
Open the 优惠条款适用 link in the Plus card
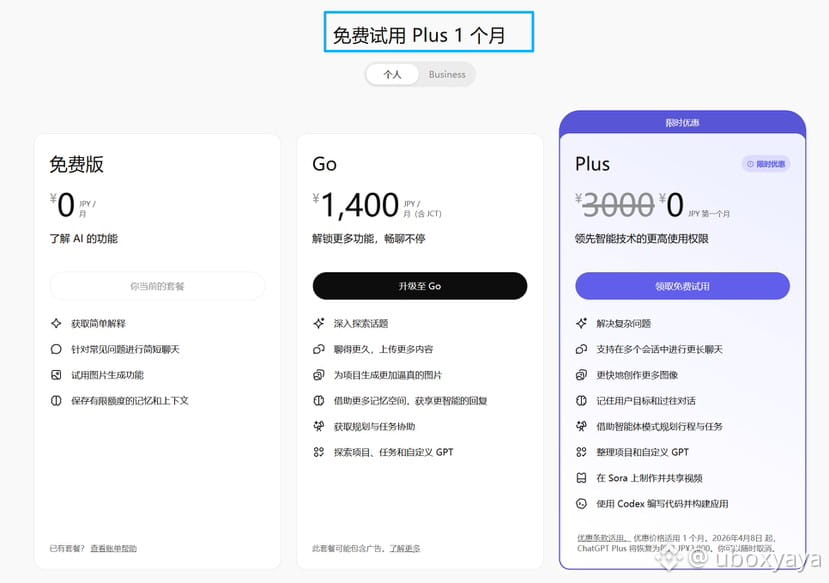603,538
